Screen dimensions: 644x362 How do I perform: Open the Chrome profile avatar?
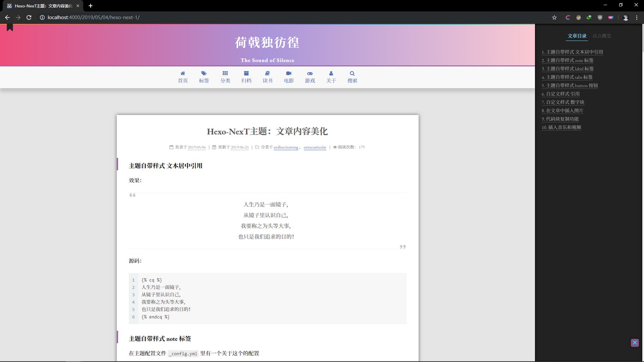[x=626, y=18]
